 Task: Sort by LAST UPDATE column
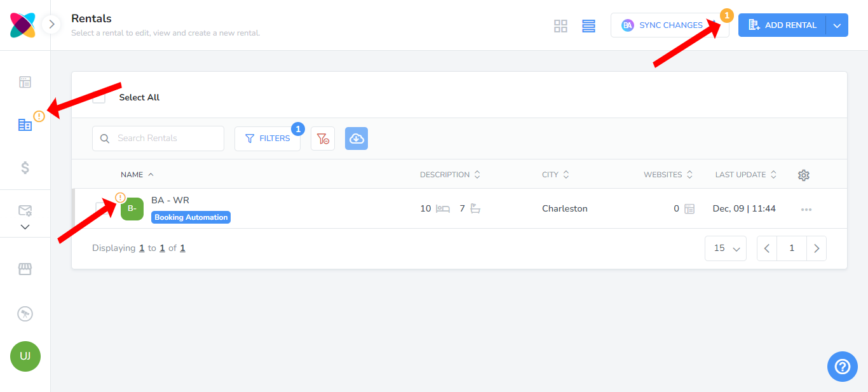tap(746, 175)
